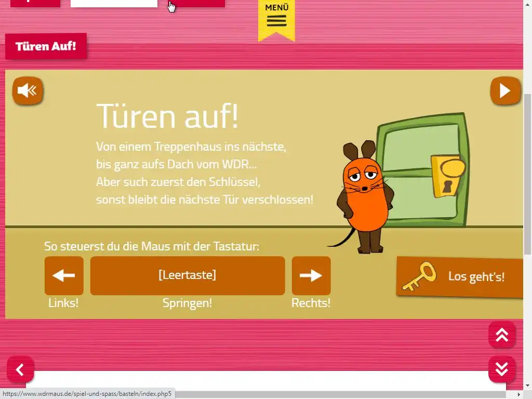Go back with the left chevron button
The height and width of the screenshot is (399, 532).
click(x=20, y=369)
